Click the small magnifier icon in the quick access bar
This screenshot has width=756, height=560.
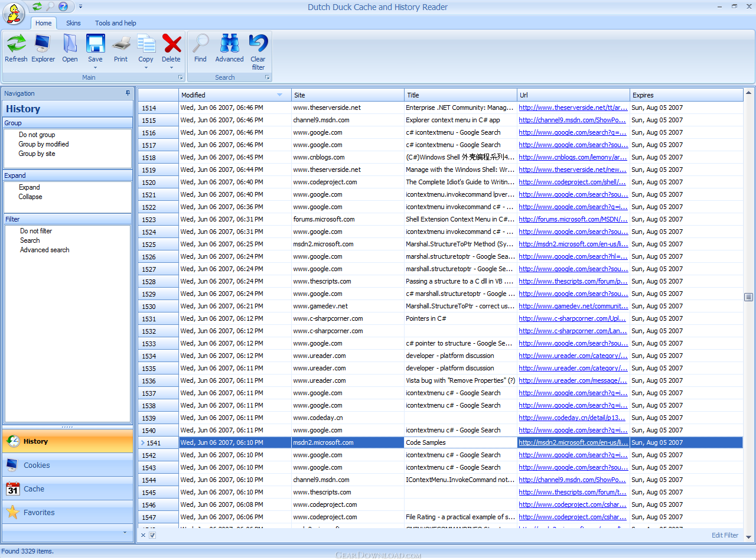tap(50, 6)
